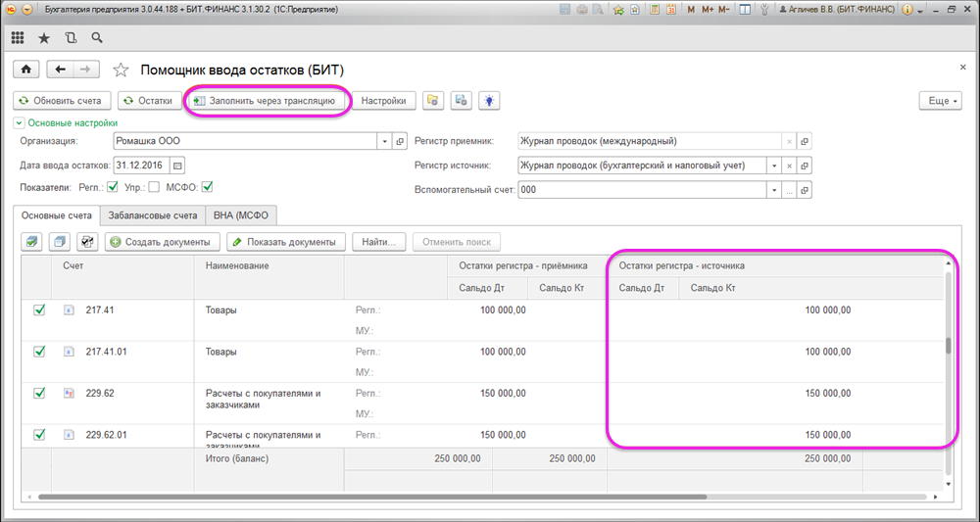Open calendar picker for balance entry date
Viewport: 980px width, 522px height.
(178, 165)
